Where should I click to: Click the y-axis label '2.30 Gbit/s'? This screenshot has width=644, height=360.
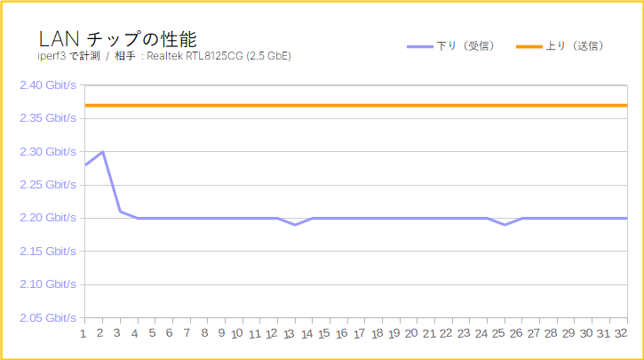tap(48, 152)
